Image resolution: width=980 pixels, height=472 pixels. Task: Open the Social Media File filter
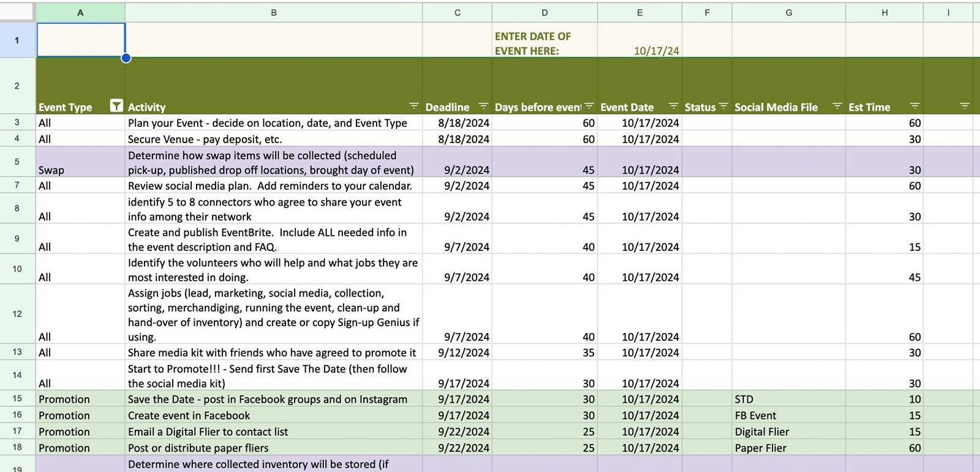coord(837,106)
